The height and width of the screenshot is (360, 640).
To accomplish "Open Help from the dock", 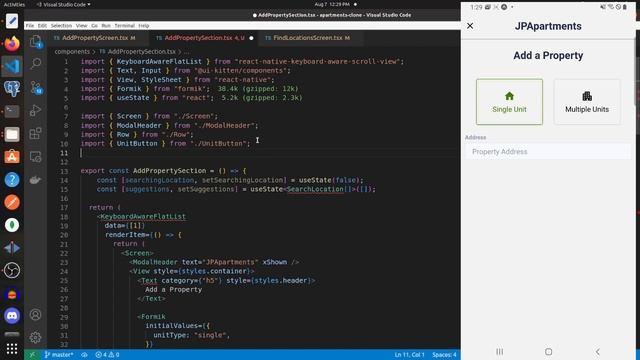I will point(12,180).
